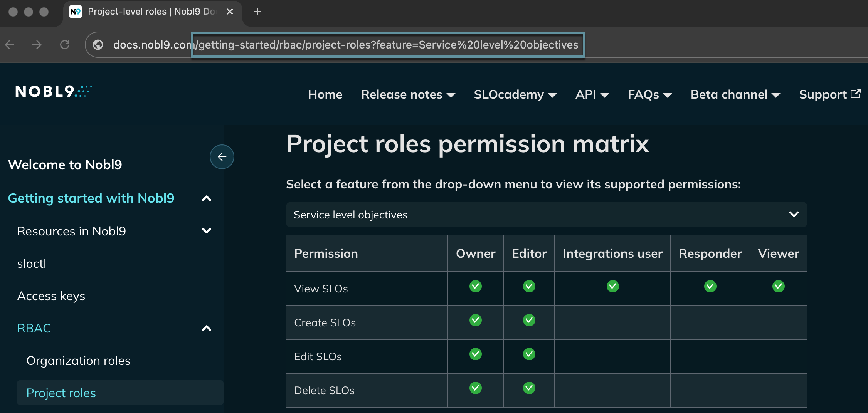Select Project roles sidebar page

pos(120,393)
